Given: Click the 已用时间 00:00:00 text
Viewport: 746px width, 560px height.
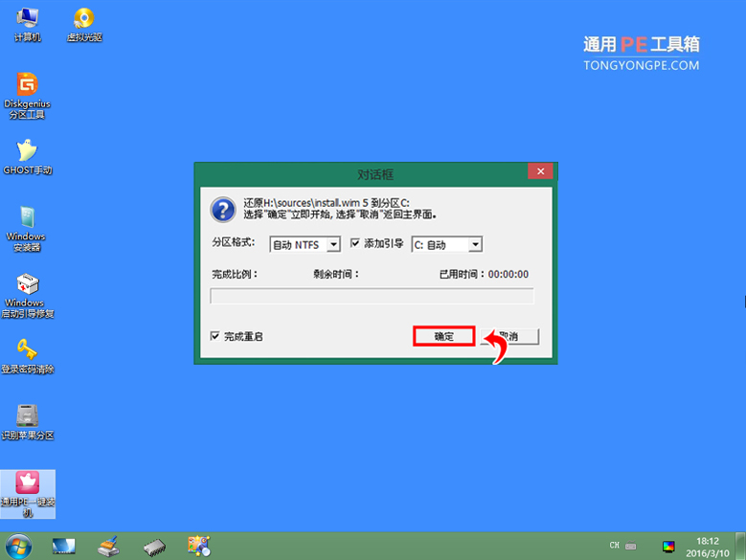Looking at the screenshot, I should tap(484, 275).
